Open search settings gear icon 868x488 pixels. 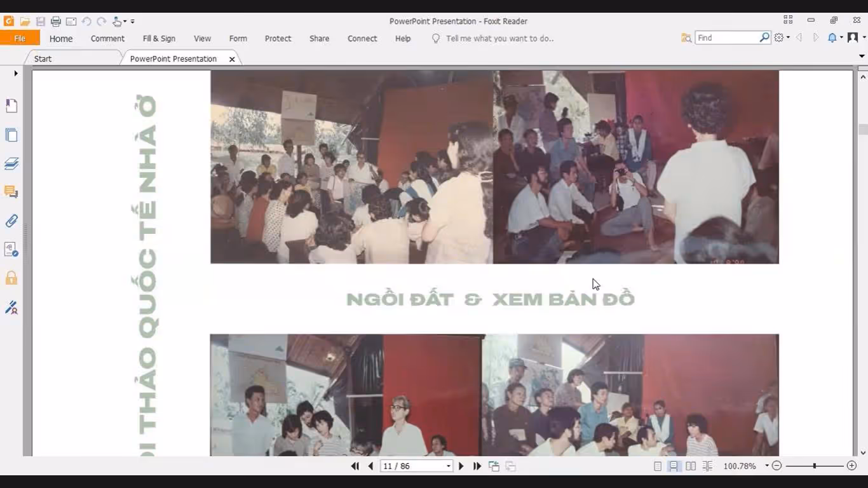tap(779, 38)
